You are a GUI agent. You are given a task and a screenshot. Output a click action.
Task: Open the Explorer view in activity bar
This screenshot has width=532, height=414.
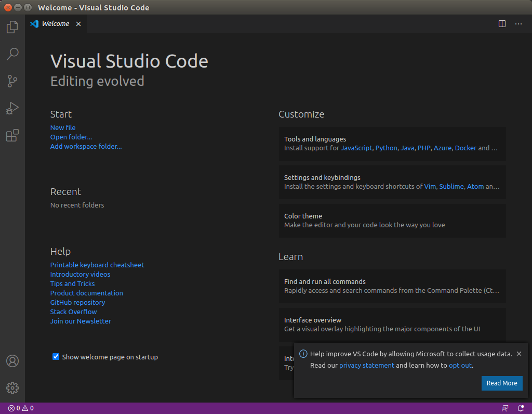coord(12,27)
